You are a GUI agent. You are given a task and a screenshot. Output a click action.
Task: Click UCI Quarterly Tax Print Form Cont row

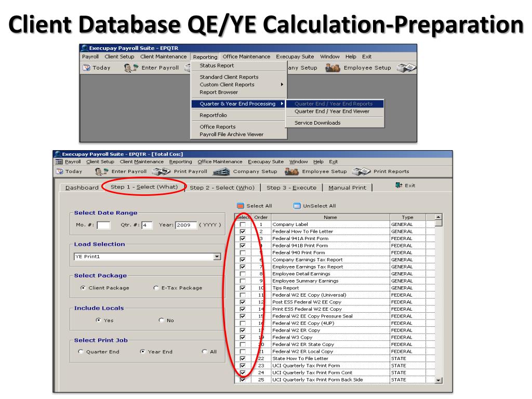pos(312,373)
